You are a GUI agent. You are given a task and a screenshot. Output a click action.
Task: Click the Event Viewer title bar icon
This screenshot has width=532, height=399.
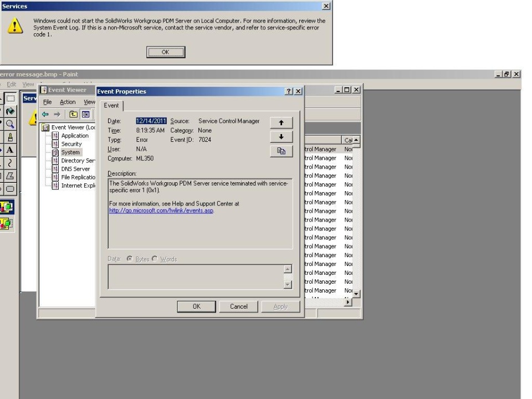tap(43, 90)
